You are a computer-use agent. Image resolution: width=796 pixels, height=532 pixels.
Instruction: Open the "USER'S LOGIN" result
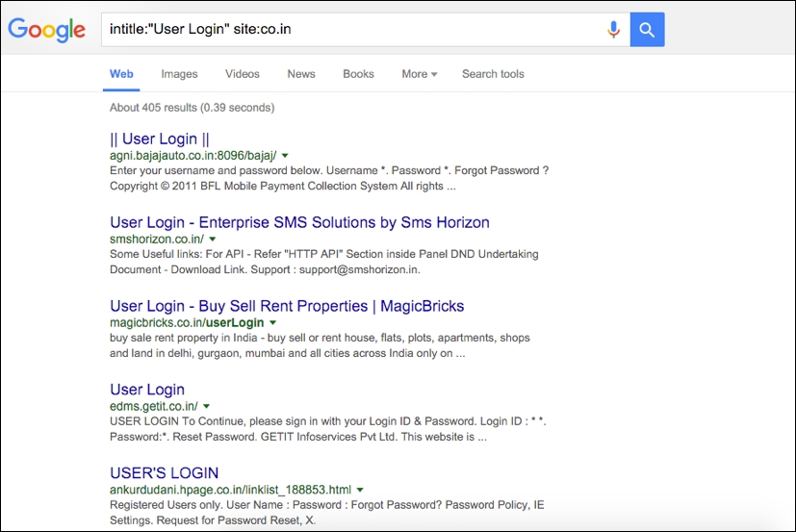[164, 473]
